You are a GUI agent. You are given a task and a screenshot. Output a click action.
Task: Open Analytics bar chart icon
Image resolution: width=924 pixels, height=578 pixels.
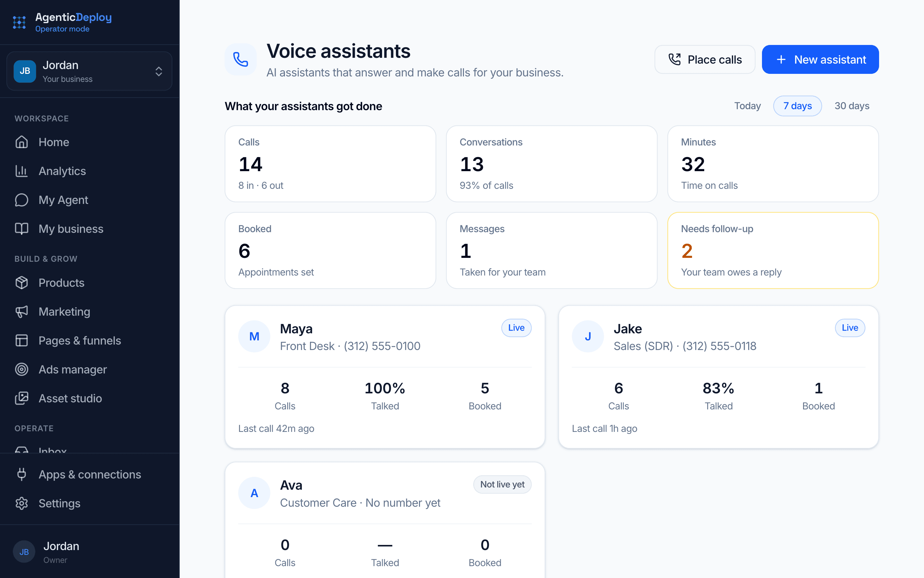coord(22,171)
